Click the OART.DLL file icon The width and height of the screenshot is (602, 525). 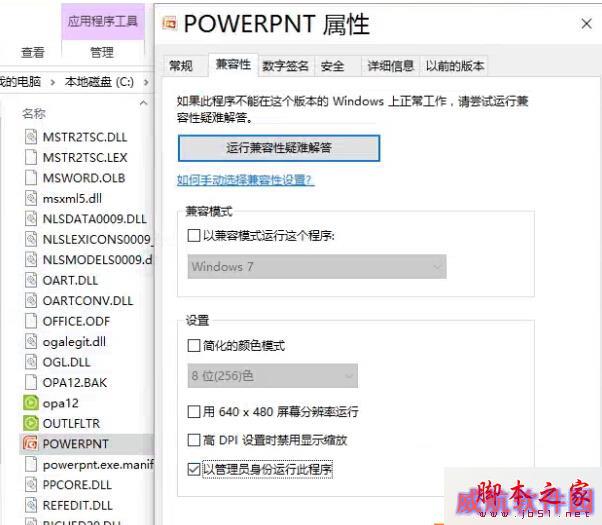[31, 280]
